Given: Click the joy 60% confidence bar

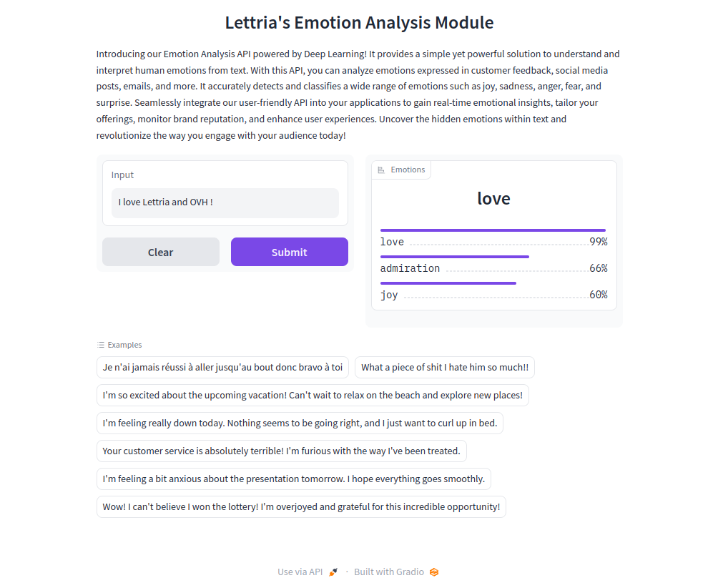Looking at the screenshot, I should (x=448, y=283).
